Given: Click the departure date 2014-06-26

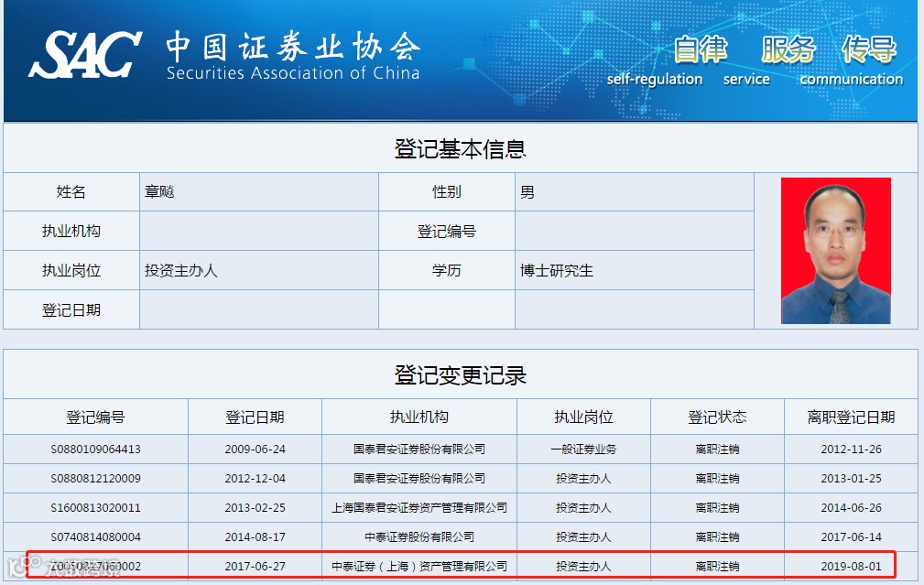Looking at the screenshot, I should click(x=851, y=508).
